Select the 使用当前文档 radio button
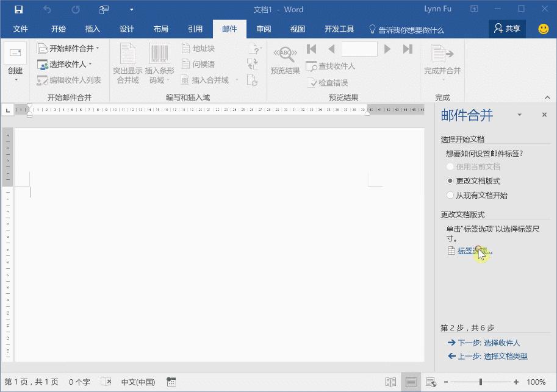557x392 pixels. point(450,166)
